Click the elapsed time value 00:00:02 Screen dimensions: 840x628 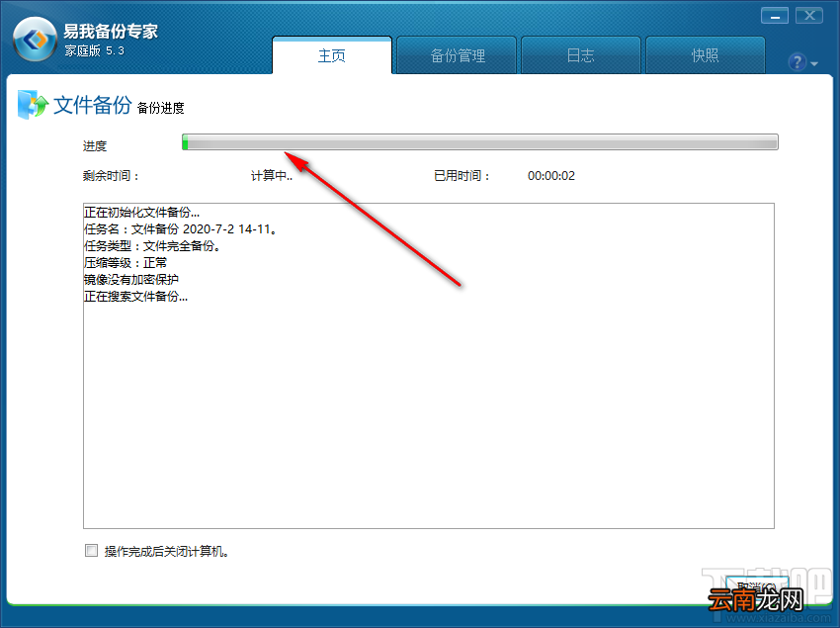click(551, 176)
